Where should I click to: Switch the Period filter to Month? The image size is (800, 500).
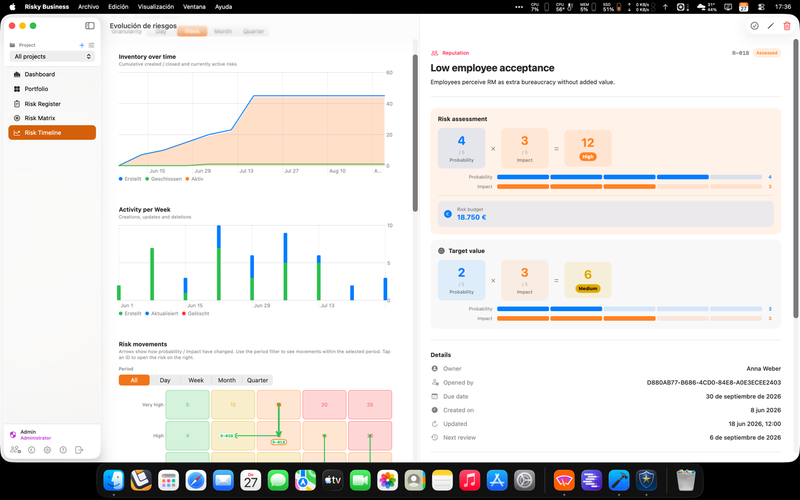pyautogui.click(x=227, y=380)
